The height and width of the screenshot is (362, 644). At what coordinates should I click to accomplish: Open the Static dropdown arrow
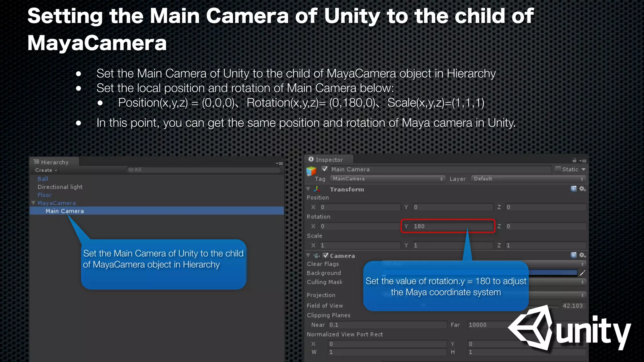[x=583, y=169]
